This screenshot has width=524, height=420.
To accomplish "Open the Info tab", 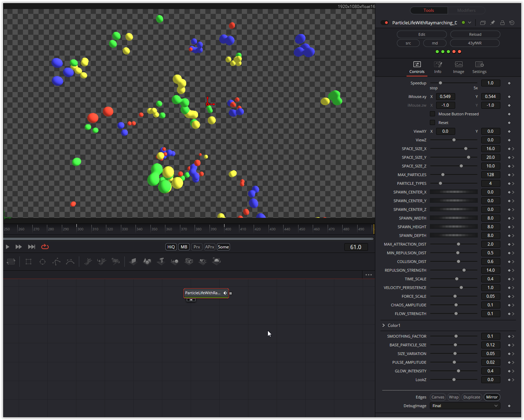I will pos(438,67).
